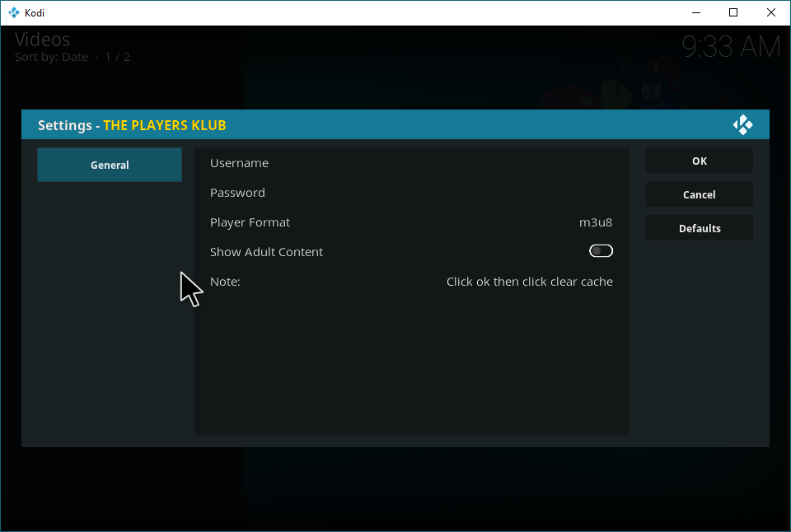Open the General settings category

click(110, 165)
